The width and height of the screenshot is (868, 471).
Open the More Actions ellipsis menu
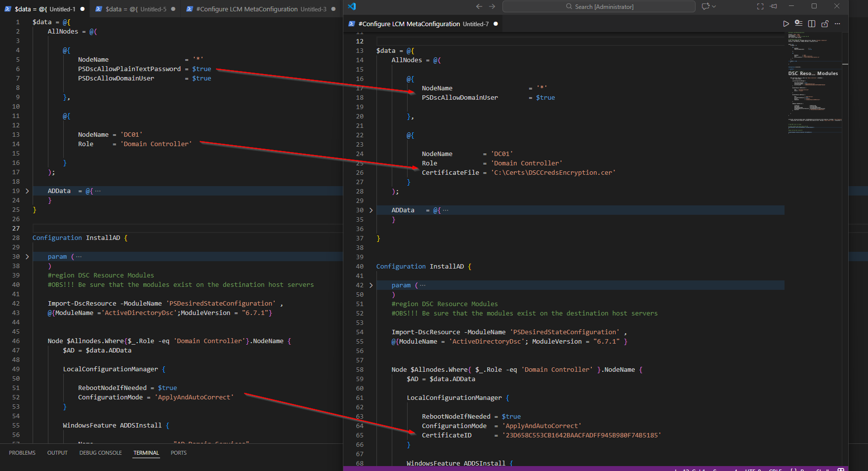[x=837, y=24]
